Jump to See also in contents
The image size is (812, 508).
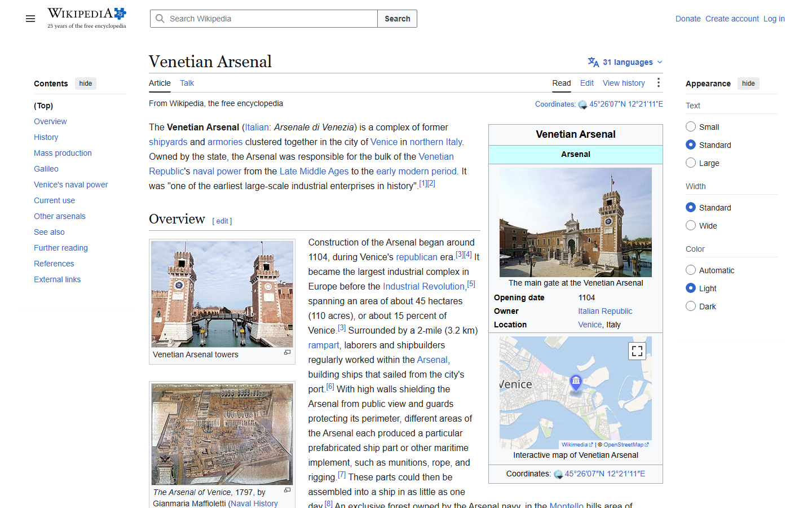pyautogui.click(x=49, y=232)
